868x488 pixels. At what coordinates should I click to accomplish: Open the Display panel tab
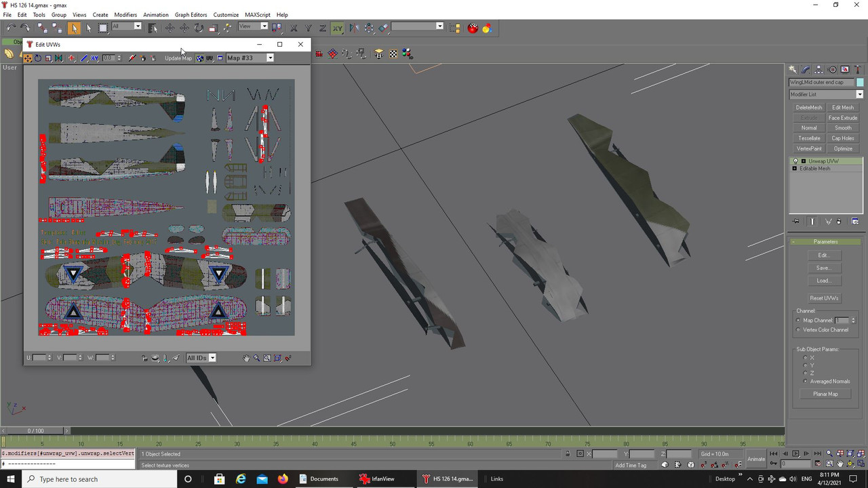pyautogui.click(x=845, y=69)
